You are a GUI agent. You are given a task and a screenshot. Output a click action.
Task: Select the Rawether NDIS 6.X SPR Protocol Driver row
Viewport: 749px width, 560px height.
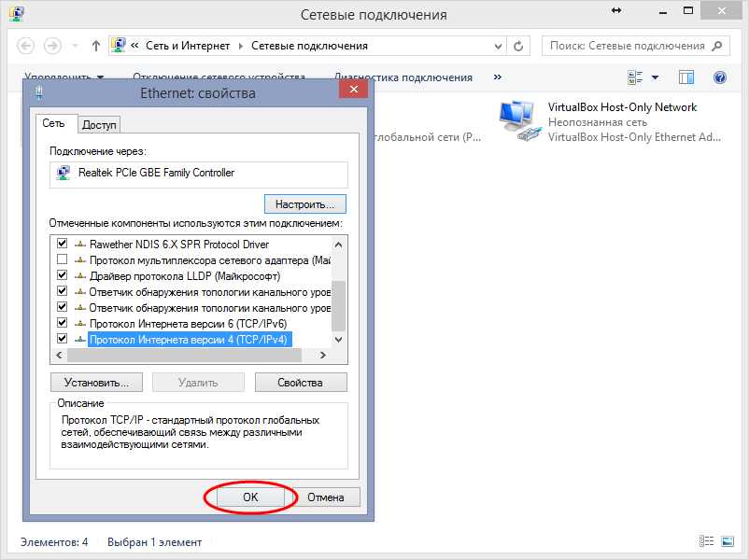tap(179, 245)
